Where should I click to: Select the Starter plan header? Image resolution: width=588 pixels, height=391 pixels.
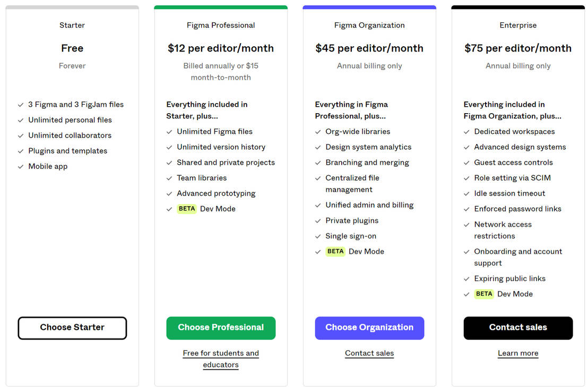[72, 25]
